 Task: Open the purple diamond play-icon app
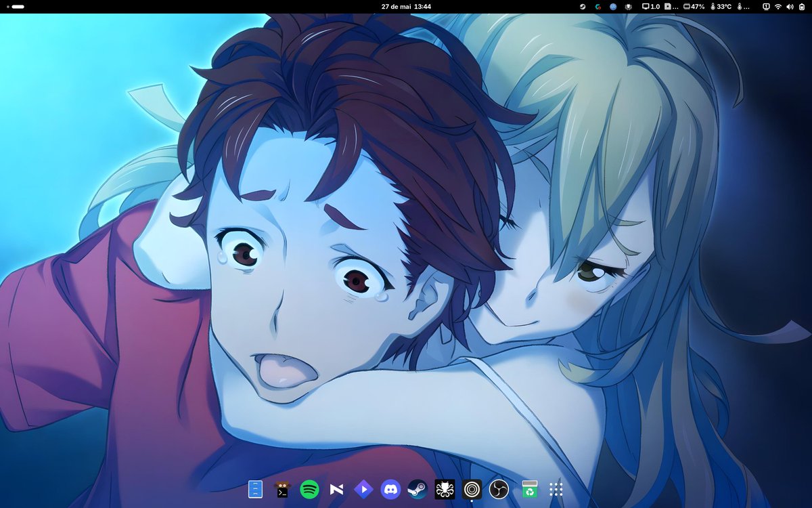tap(363, 488)
